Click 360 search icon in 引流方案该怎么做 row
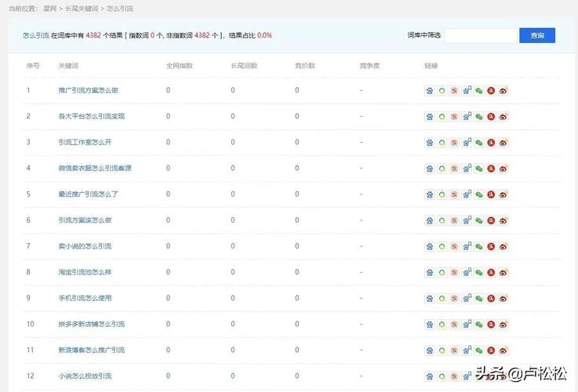The width and height of the screenshot is (578, 392). tap(442, 220)
